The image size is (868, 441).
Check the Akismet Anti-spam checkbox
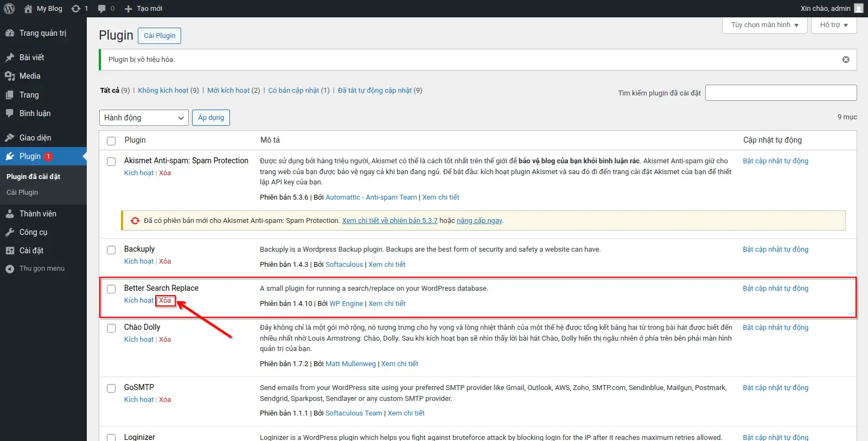click(111, 162)
